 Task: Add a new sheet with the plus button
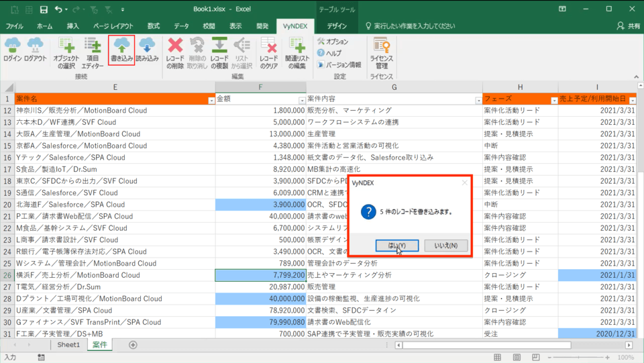[x=133, y=345]
